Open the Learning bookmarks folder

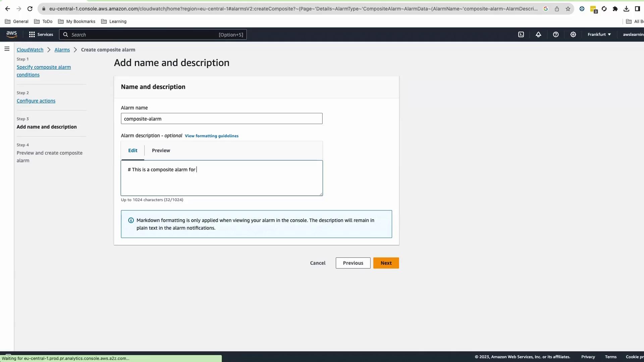point(114,21)
